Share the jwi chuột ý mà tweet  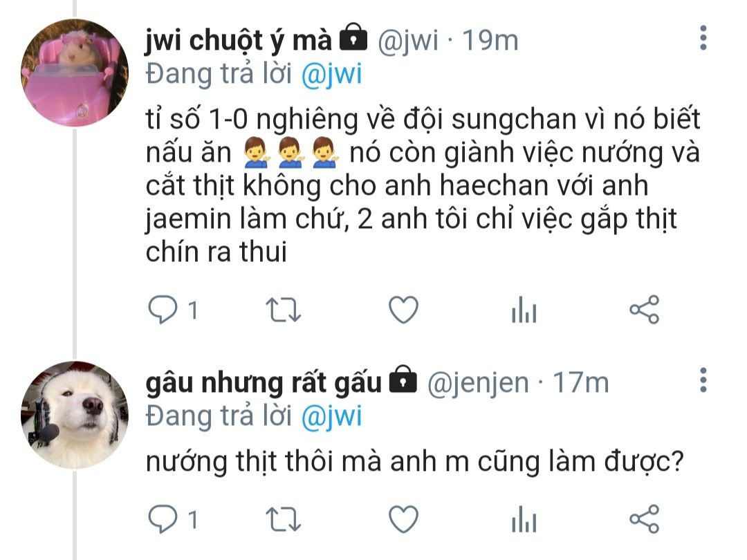tap(645, 310)
